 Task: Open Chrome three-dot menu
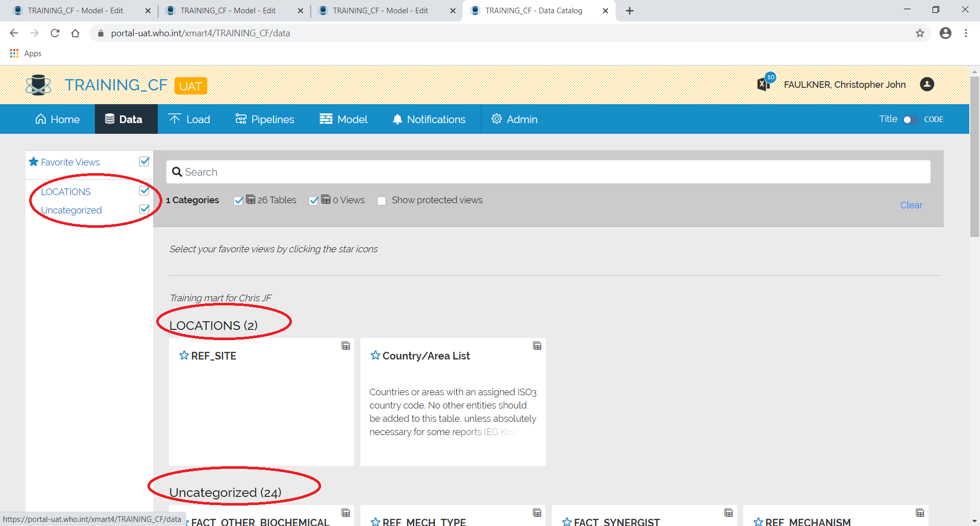(x=966, y=33)
